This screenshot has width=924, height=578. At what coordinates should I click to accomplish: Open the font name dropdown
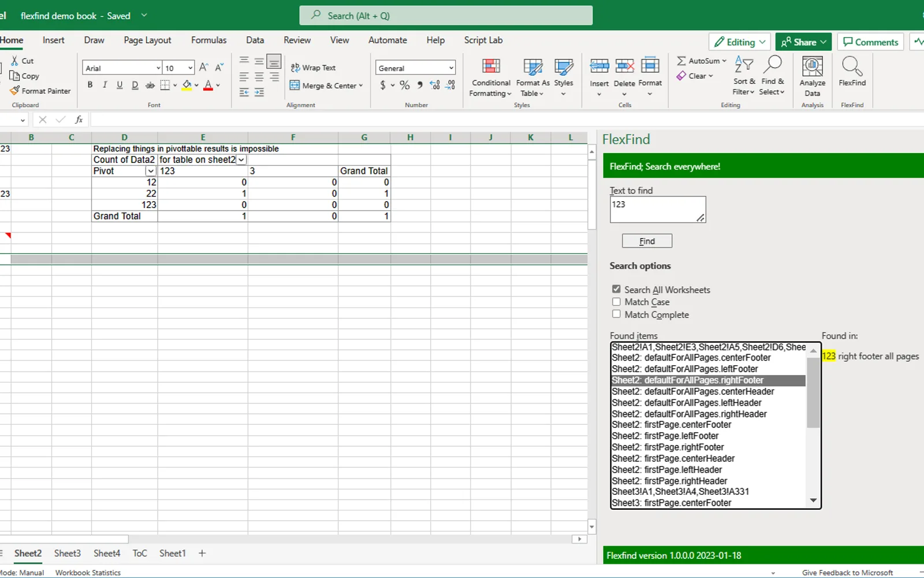[x=158, y=68]
